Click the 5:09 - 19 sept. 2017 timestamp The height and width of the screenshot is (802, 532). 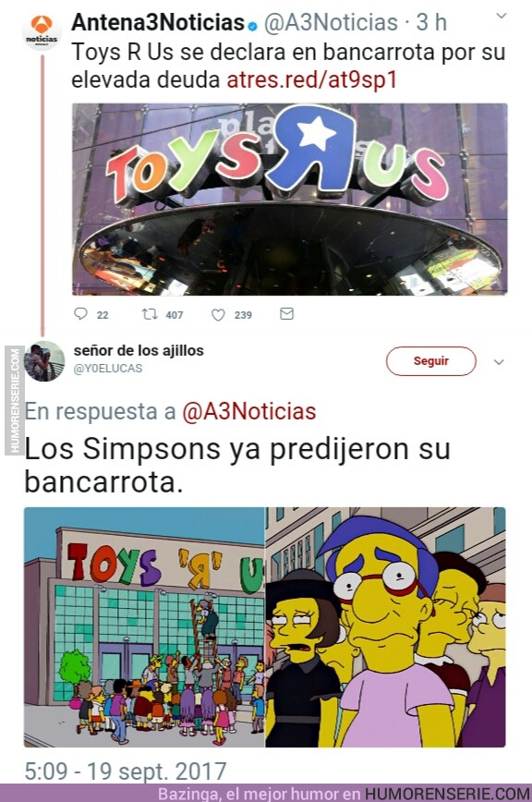tap(126, 771)
